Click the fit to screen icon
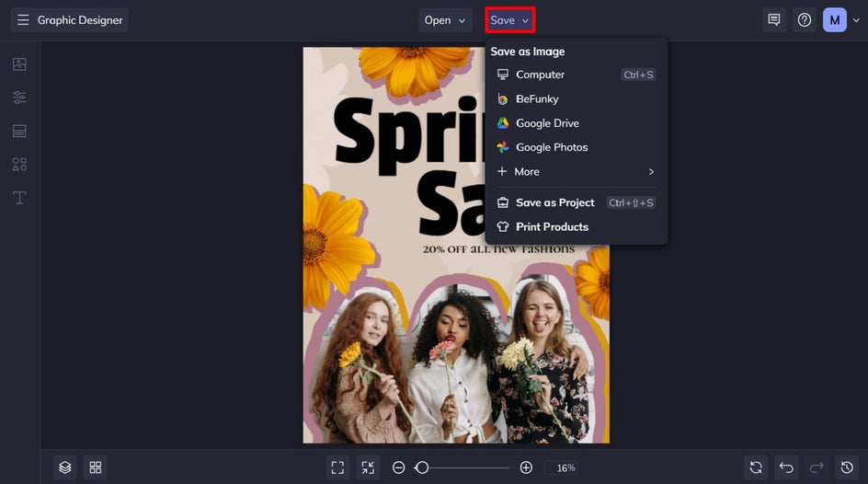 [337, 467]
